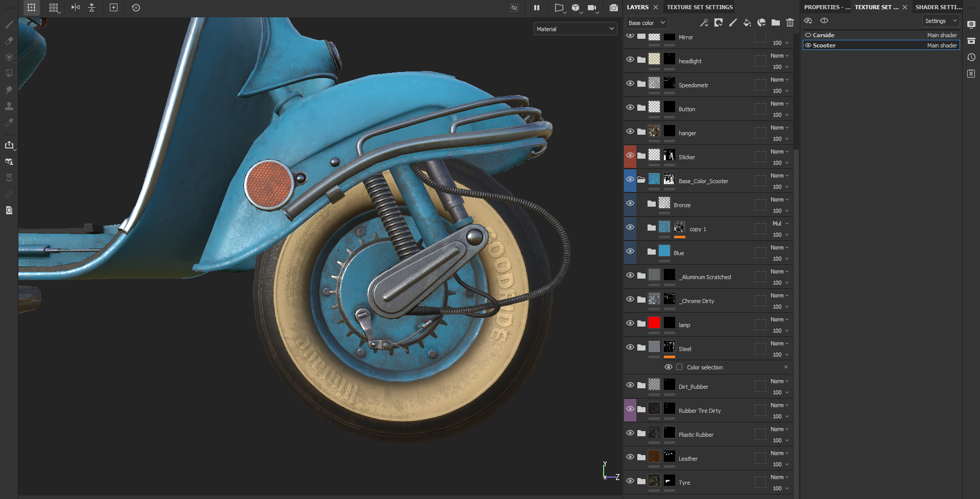Viewport: 980px width, 499px height.
Task: Collapse the Base_Color_Scooter folder
Action: tap(641, 180)
